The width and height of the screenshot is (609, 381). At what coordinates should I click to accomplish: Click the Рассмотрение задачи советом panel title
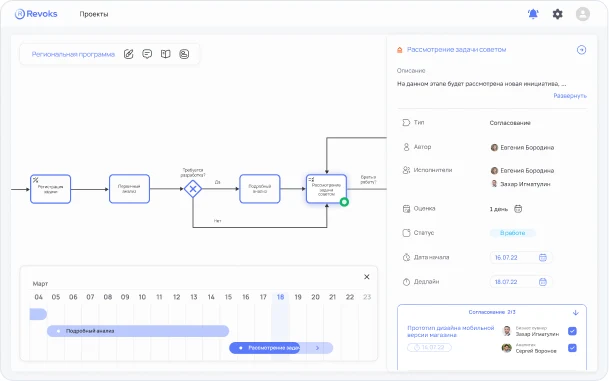click(456, 50)
